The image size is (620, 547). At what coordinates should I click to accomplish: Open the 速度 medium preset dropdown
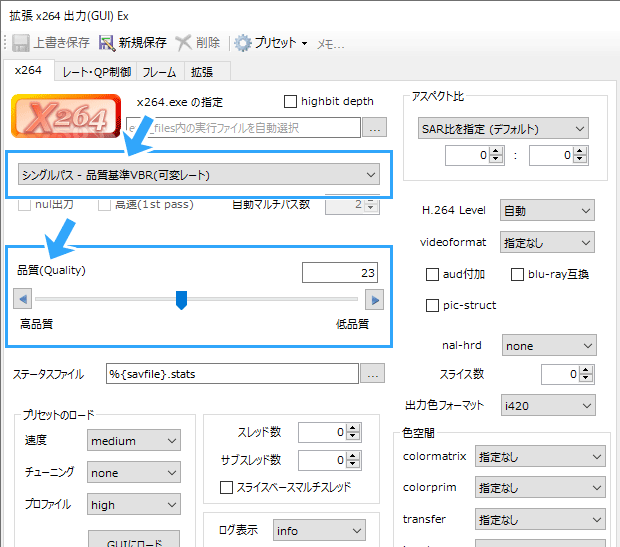tap(133, 441)
